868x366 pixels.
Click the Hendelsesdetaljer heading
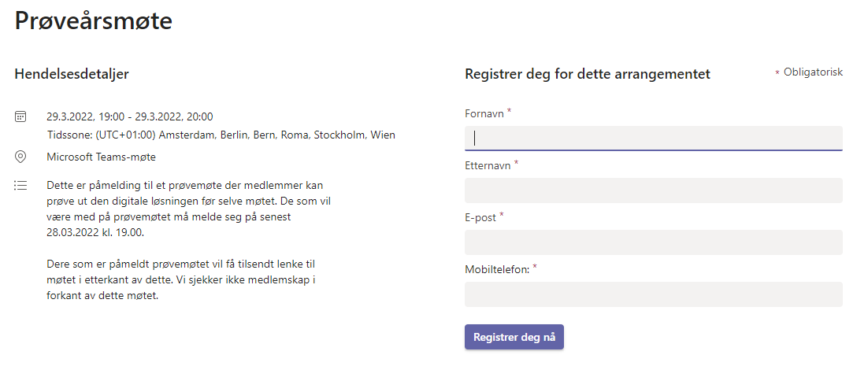[72, 73]
